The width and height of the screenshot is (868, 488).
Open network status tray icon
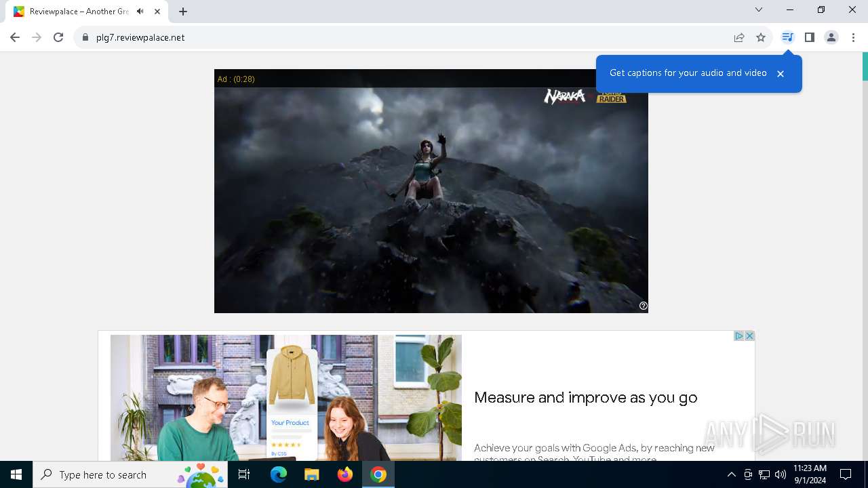tap(764, 474)
